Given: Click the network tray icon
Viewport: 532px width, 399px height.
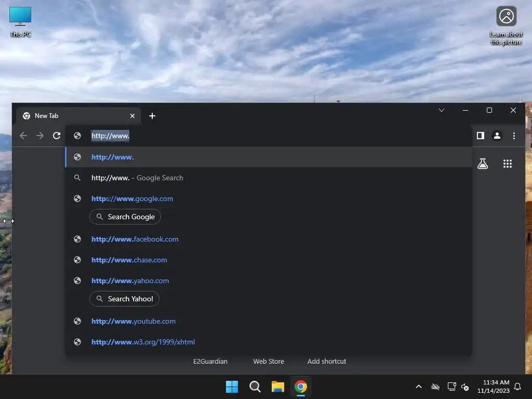Looking at the screenshot, I should (x=451, y=387).
